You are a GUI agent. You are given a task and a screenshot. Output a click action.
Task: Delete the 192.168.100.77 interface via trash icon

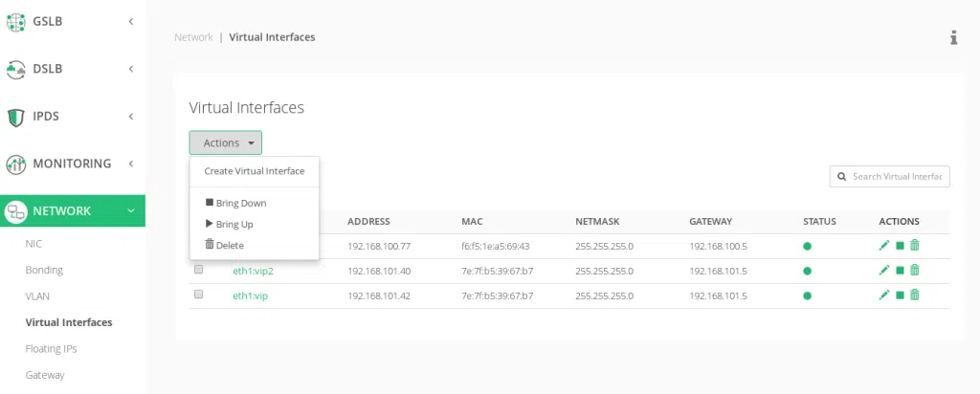click(x=915, y=246)
